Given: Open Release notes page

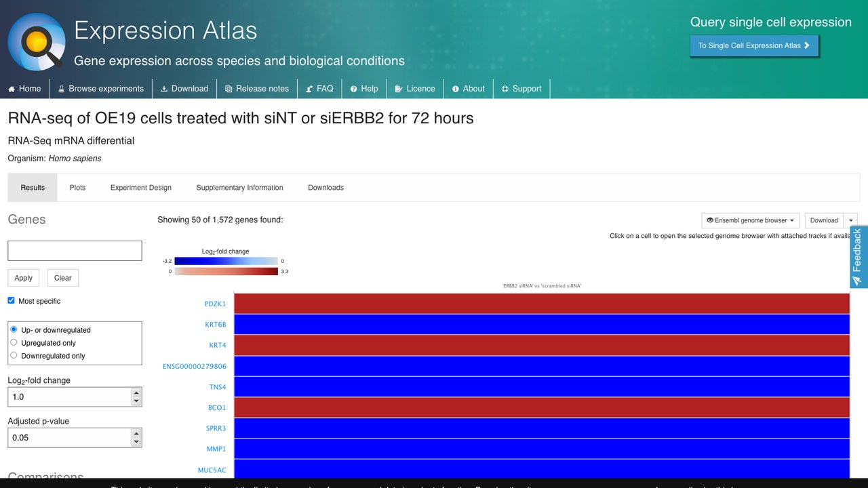Looking at the screenshot, I should [257, 89].
